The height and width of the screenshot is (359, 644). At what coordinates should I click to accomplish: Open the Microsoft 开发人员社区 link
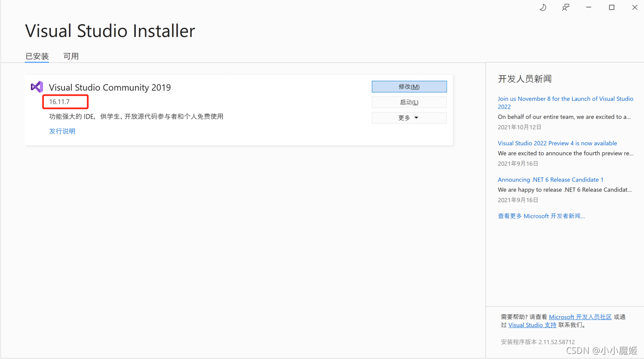coord(580,317)
